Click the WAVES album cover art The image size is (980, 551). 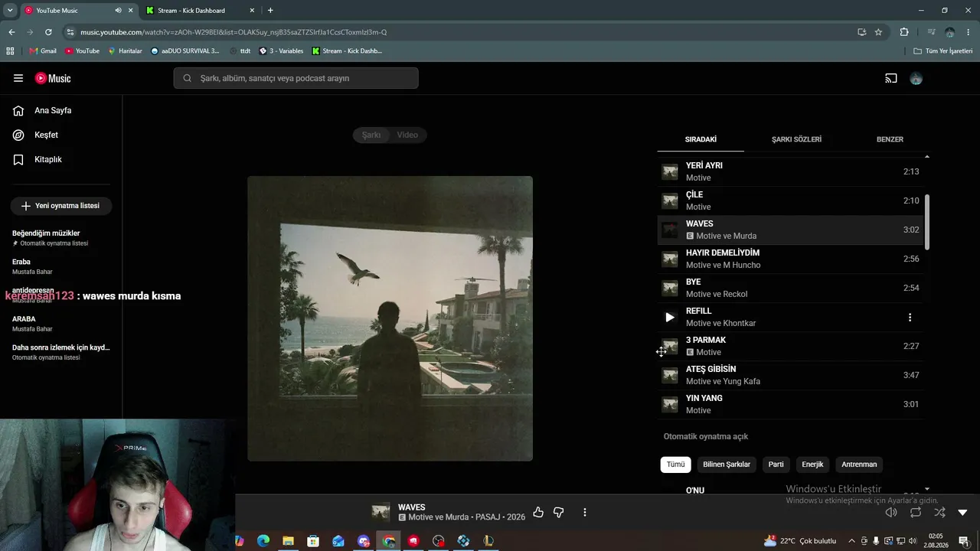point(390,318)
